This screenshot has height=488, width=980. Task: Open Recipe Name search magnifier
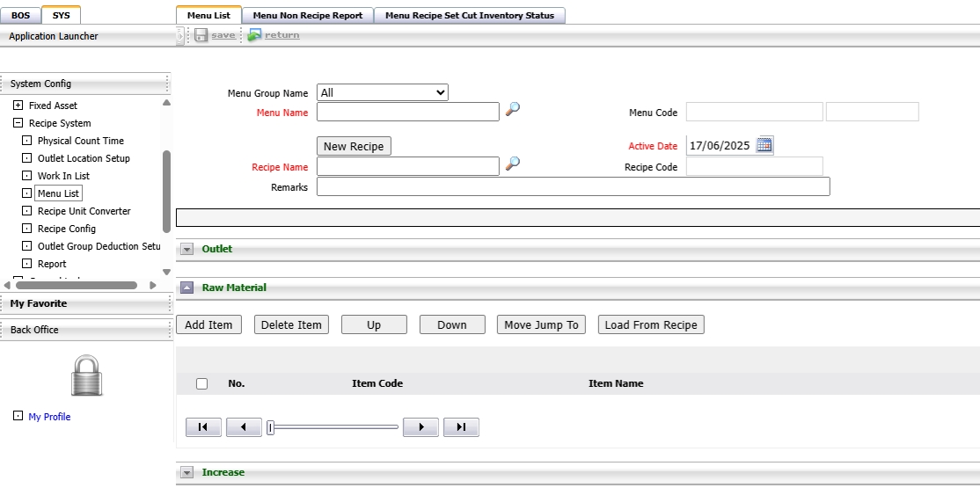[512, 164]
